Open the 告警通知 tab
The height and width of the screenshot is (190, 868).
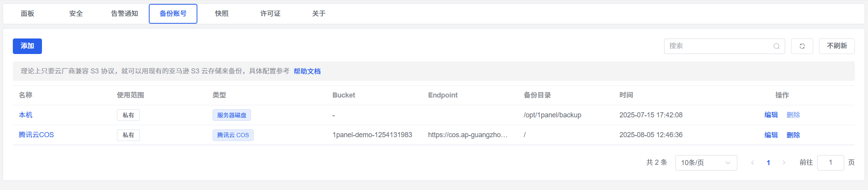pyautogui.click(x=125, y=14)
